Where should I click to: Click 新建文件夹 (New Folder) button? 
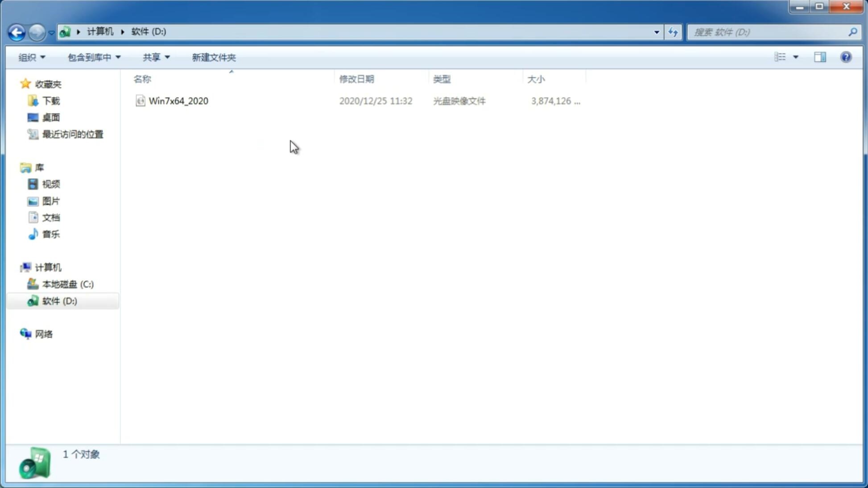pyautogui.click(x=213, y=57)
